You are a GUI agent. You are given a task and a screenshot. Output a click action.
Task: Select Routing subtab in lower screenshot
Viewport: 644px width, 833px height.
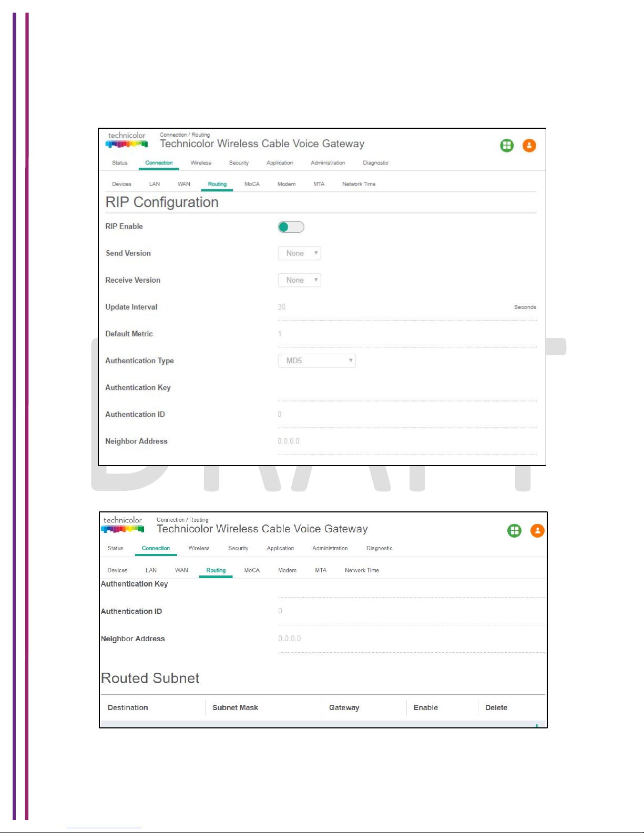click(216, 571)
